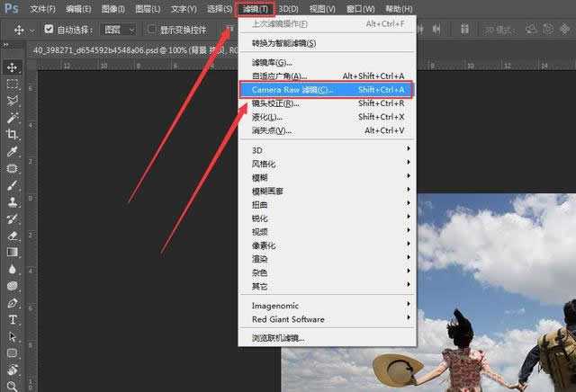Select the Brush tool
The width and height of the screenshot is (576, 392).
click(x=13, y=185)
